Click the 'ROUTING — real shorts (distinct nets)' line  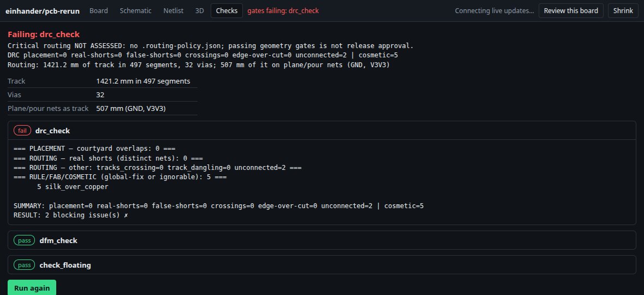click(109, 158)
